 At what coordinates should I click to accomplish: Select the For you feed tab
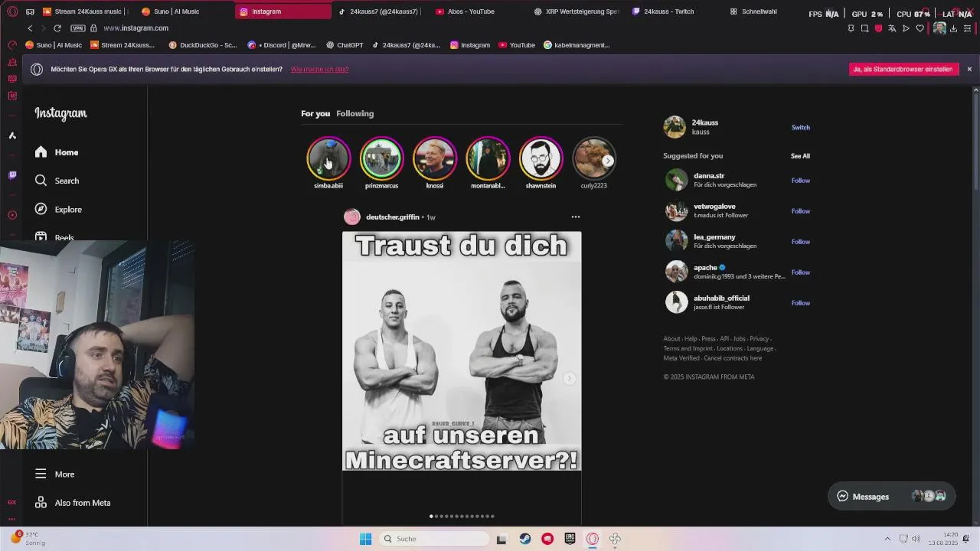coord(315,113)
